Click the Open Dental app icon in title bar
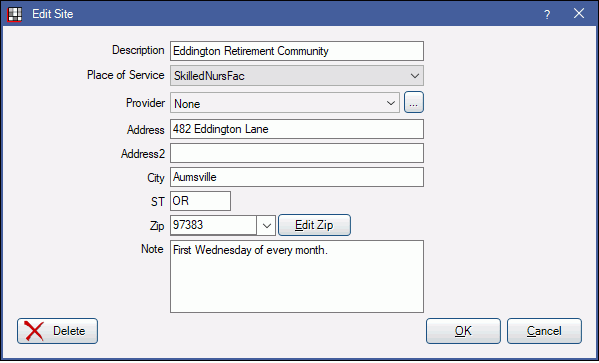The image size is (599, 363). [15, 14]
